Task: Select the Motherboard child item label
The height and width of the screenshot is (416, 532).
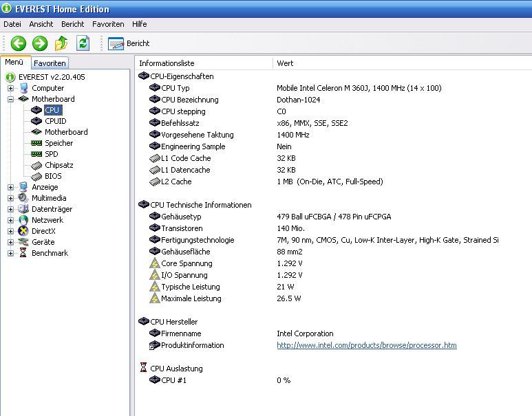Action: point(66,132)
